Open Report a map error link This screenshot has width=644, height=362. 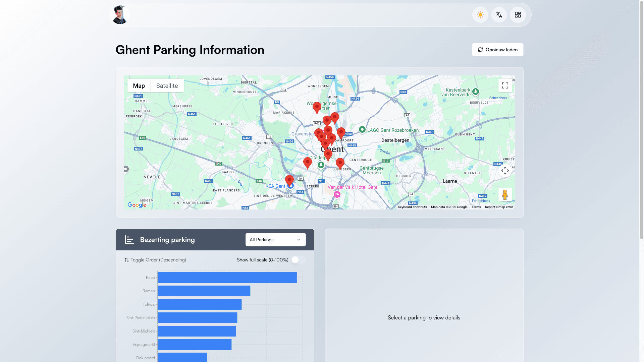[x=499, y=207]
